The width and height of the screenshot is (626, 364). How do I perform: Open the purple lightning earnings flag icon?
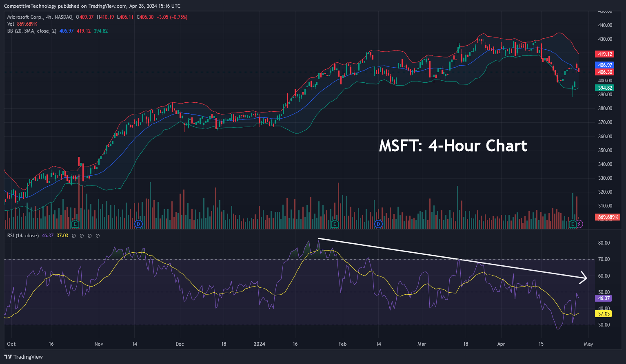click(x=580, y=224)
